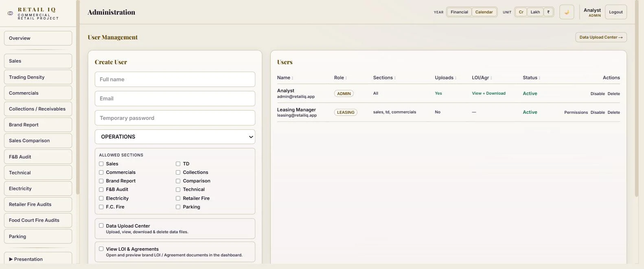Enable Data Upload Center permission

(x=101, y=226)
